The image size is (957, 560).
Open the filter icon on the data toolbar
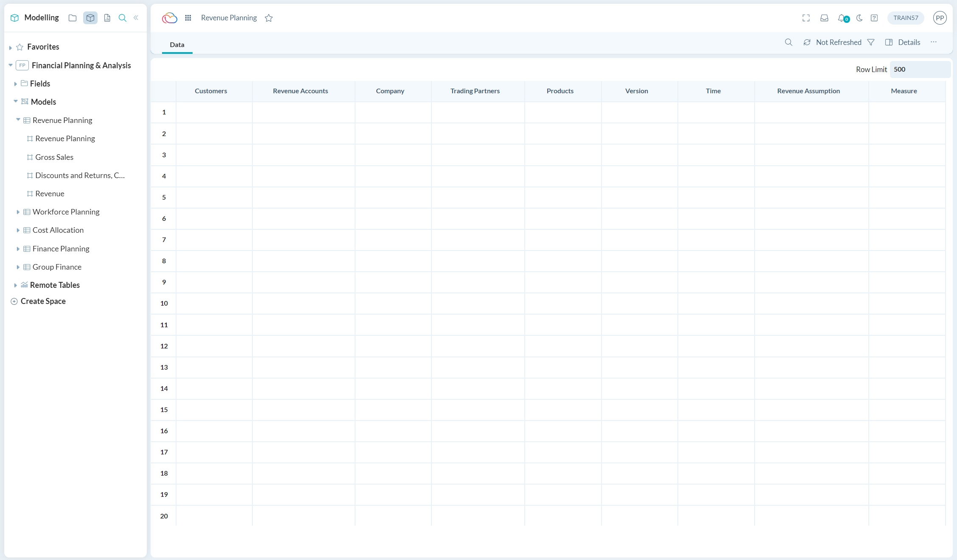click(871, 42)
